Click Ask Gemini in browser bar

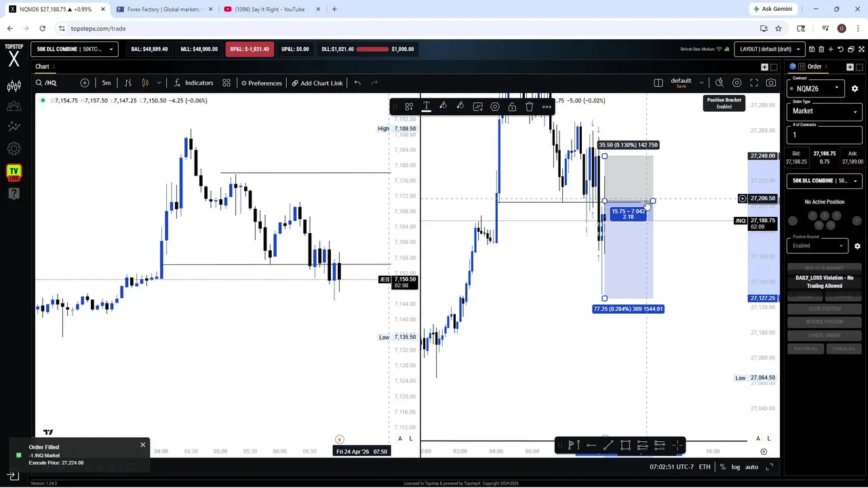click(x=772, y=9)
